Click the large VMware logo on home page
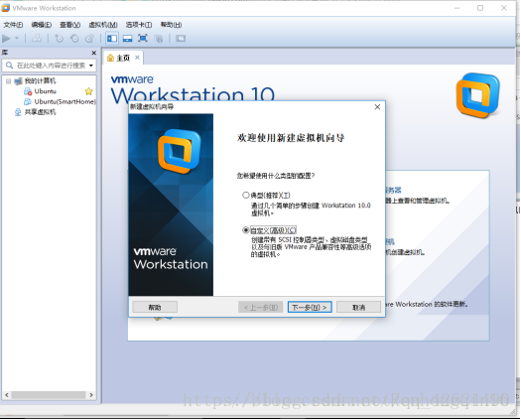 (477, 95)
